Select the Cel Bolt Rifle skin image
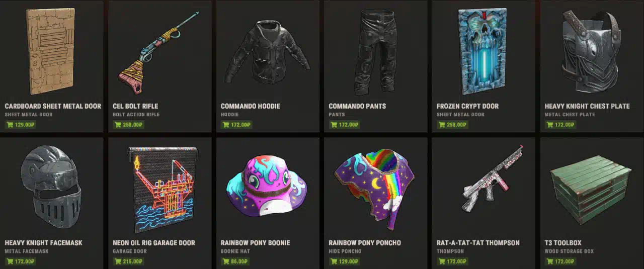 tap(159, 52)
